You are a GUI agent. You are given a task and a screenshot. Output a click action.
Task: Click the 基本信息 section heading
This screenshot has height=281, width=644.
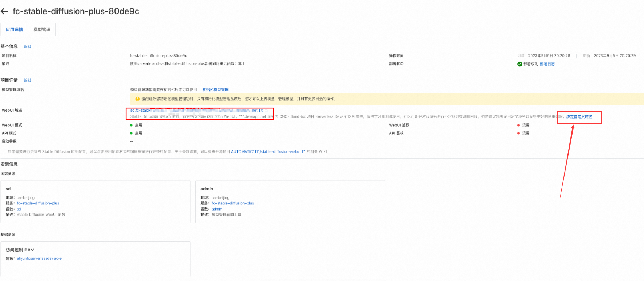[9, 46]
